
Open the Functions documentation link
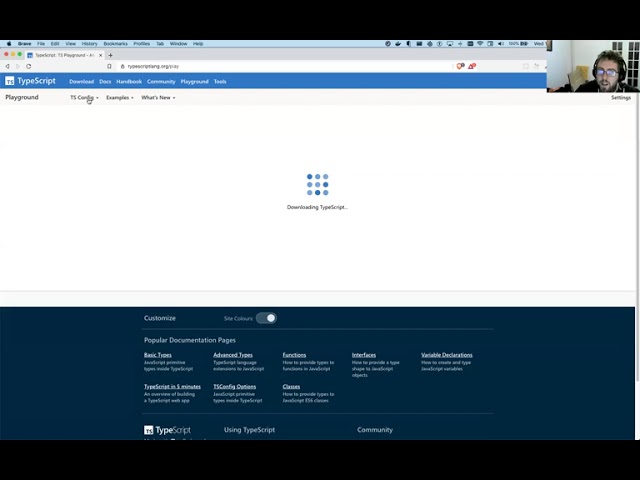(294, 355)
